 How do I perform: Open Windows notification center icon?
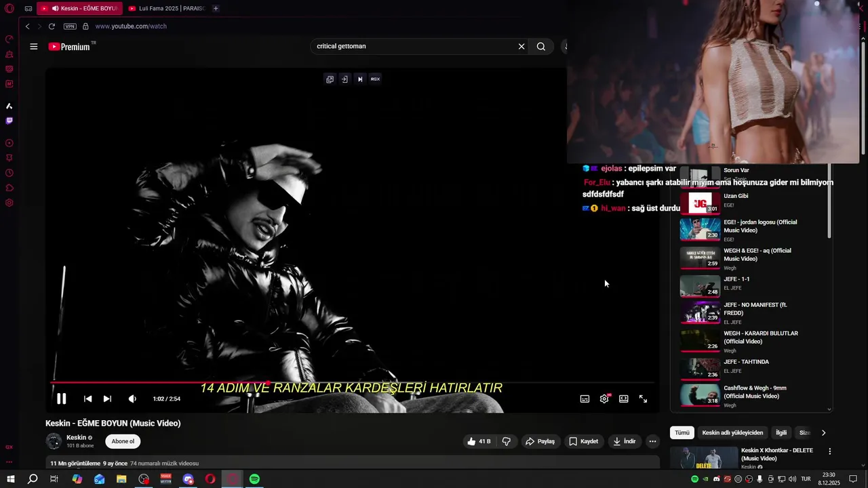[853, 479]
